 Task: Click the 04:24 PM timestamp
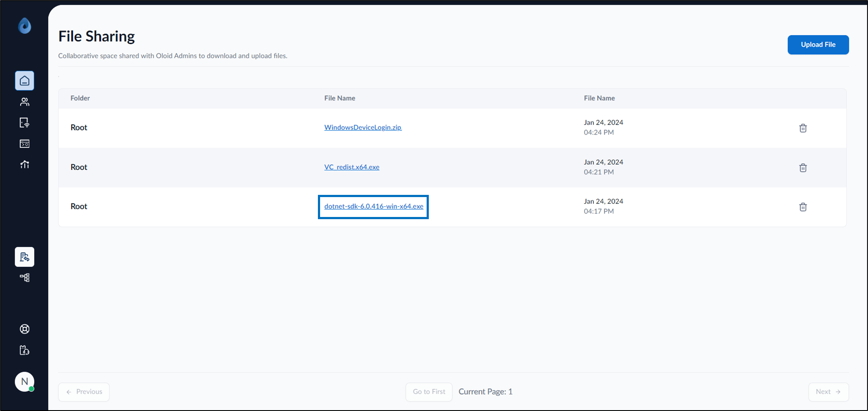pyautogui.click(x=599, y=133)
